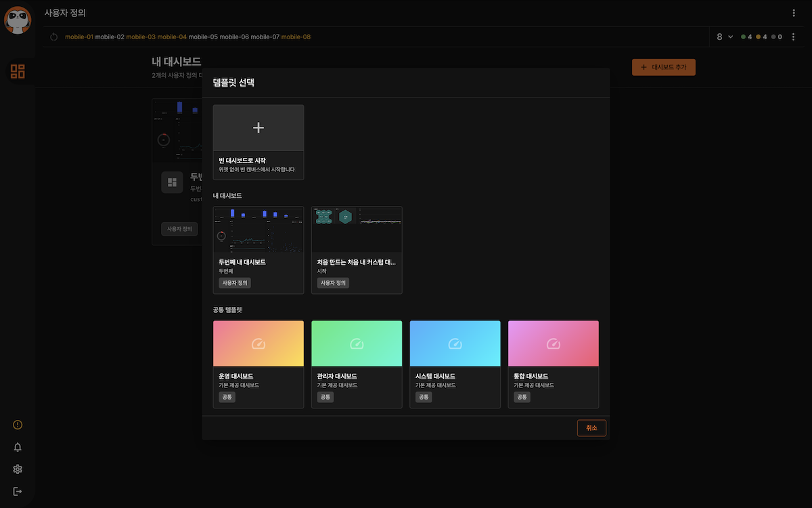Click the 취소 cancel button
812x508 pixels.
(x=591, y=428)
